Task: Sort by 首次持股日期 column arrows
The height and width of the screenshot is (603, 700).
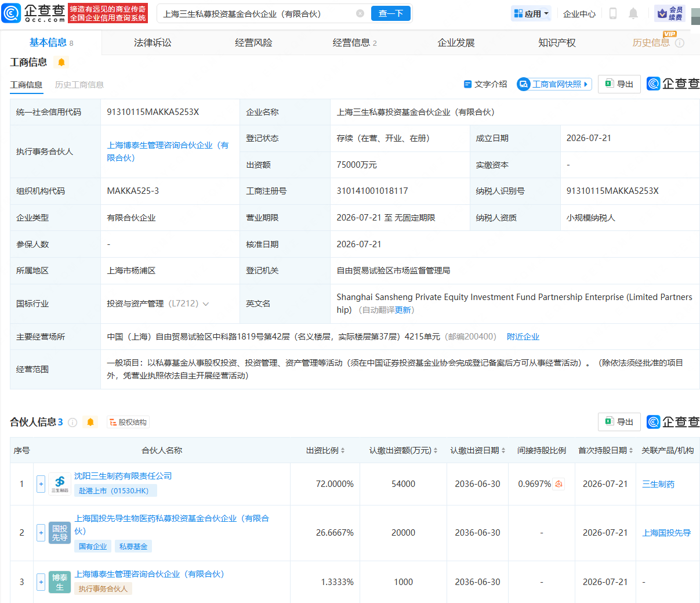Action: 631,450
